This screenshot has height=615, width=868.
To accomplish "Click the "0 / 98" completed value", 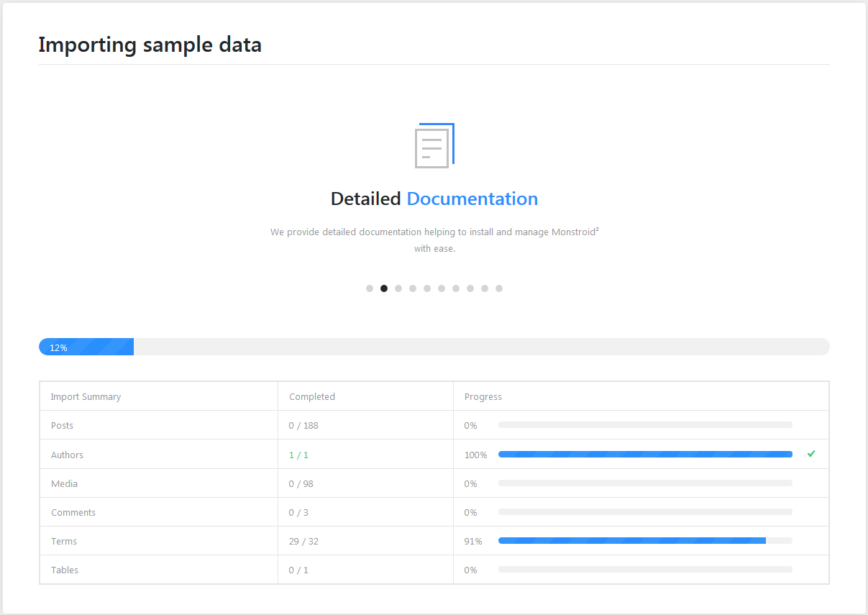I will (301, 483).
